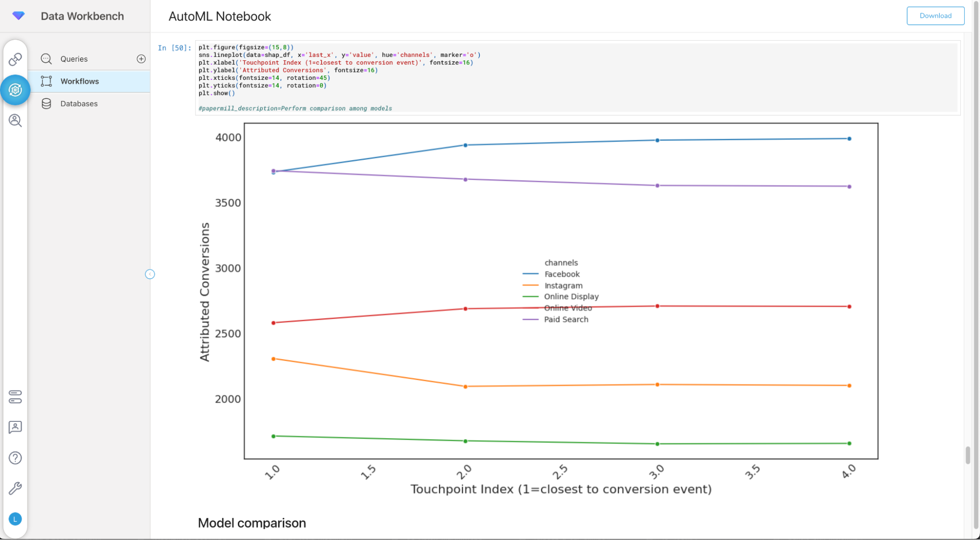Open the user search magnifier icon

[x=15, y=121]
